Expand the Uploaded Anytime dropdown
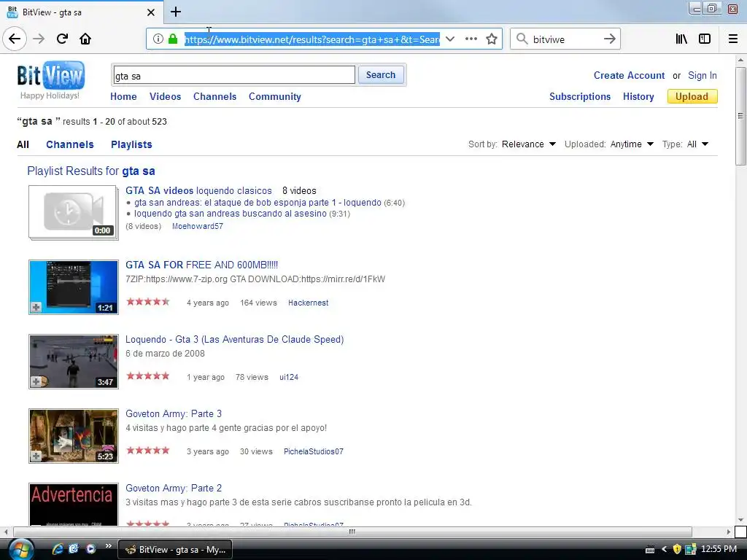 [x=632, y=144]
